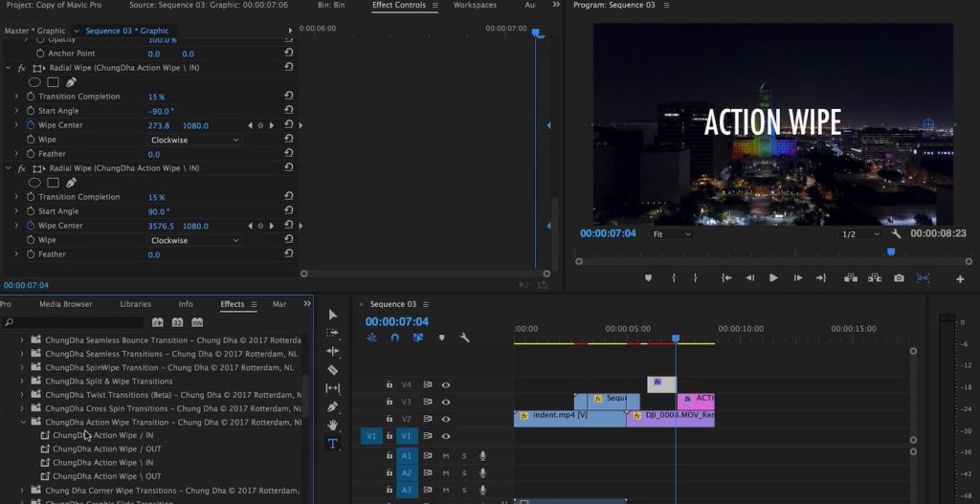The height and width of the screenshot is (504, 980).
Task: Hide track V4 output with eye icon
Action: point(446,385)
